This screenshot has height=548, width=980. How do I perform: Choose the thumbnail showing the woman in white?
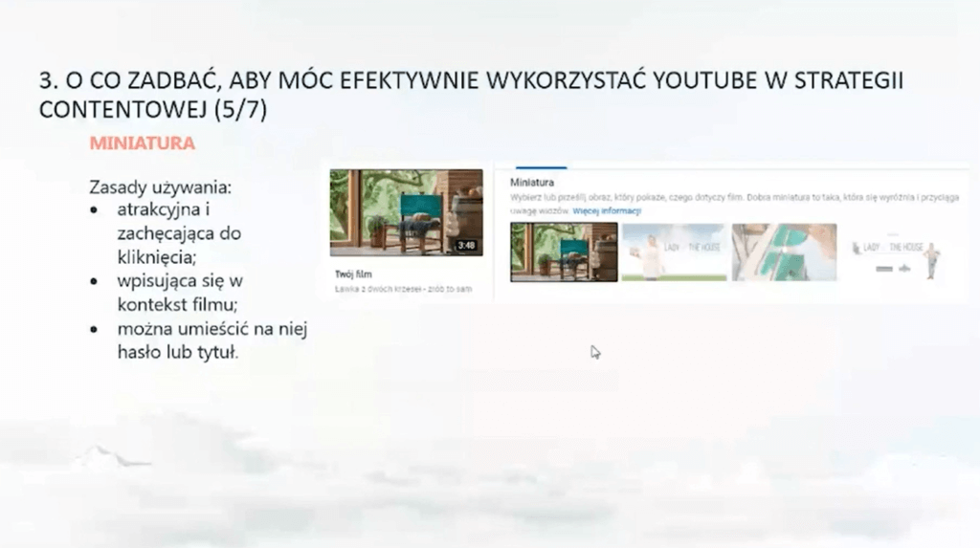pyautogui.click(x=673, y=252)
